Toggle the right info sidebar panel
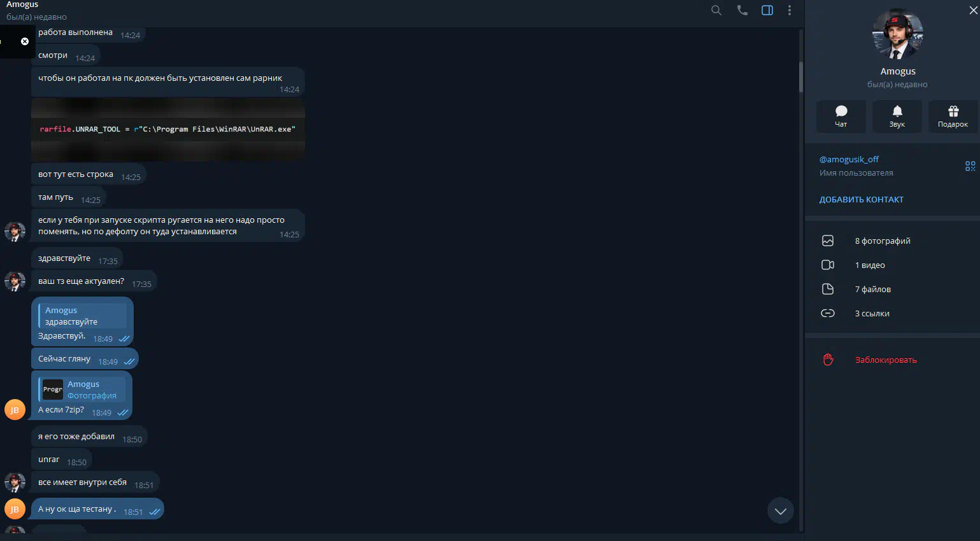980x541 pixels. point(767,10)
